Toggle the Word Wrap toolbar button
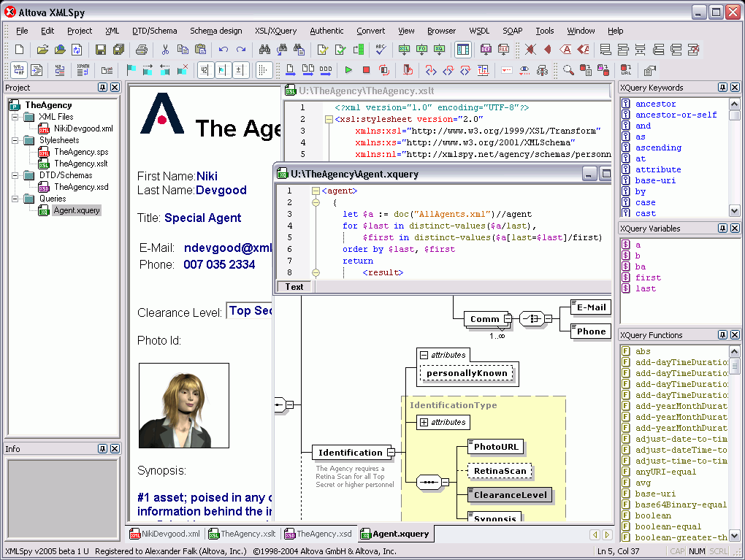Screen dimensions: 745x560 coord(19,70)
